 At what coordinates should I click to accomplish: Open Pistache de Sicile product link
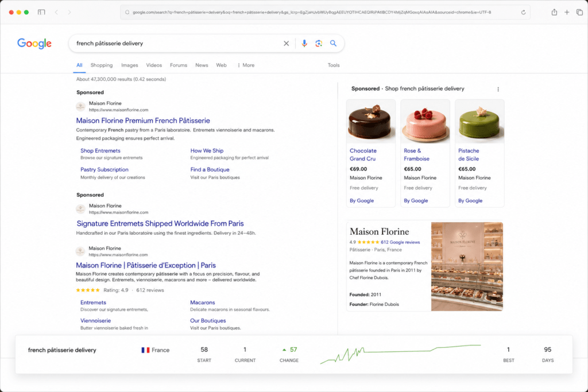[x=469, y=155]
